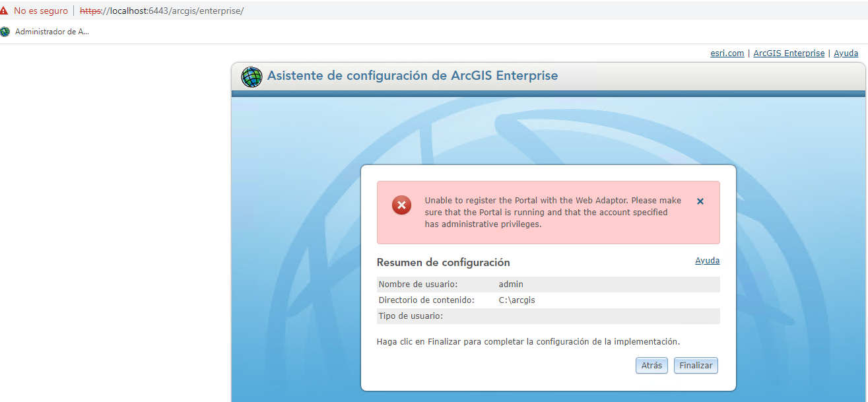Click the 'Resumen de configuración' heading
This screenshot has height=402, width=868.
443,262
